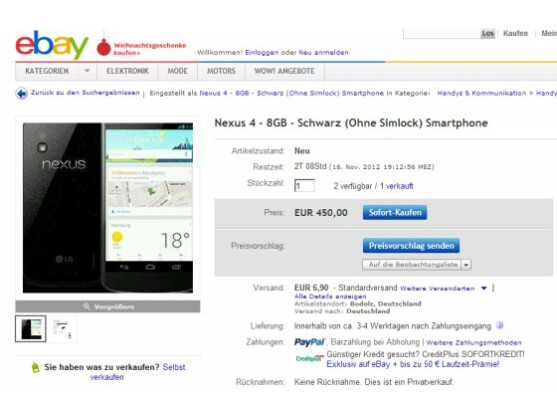Image resolution: width=557 pixels, height=418 pixels.
Task: Click the shipping cost EUR 6,90
Action: 311,287
